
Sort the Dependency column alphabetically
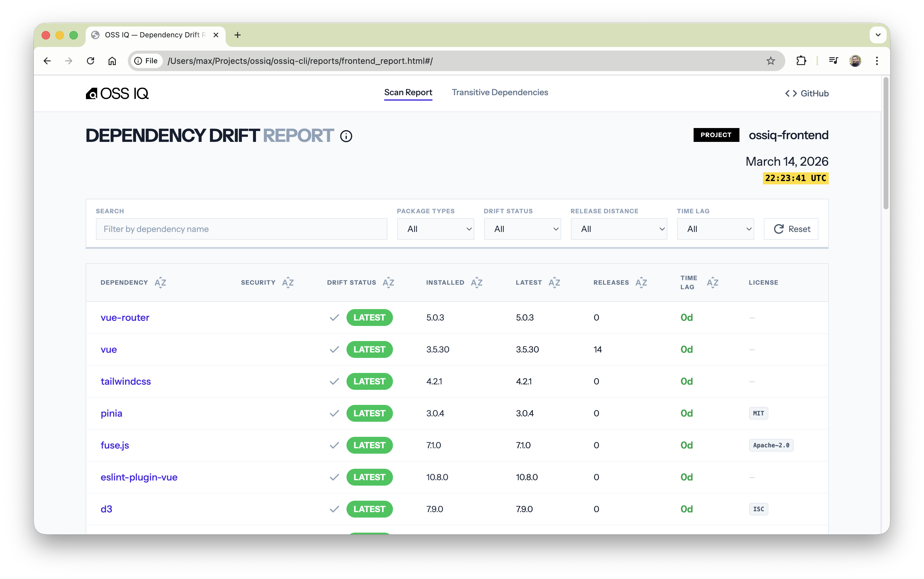click(160, 282)
